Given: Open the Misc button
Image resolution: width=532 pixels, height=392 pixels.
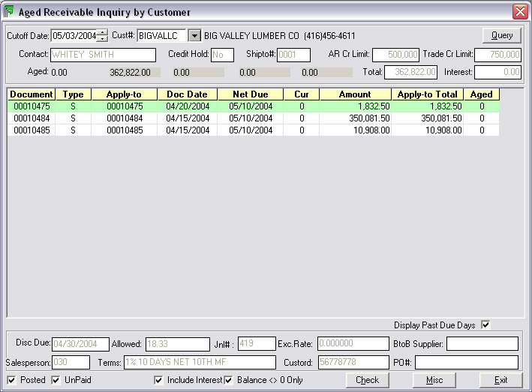Looking at the screenshot, I should tap(434, 380).
